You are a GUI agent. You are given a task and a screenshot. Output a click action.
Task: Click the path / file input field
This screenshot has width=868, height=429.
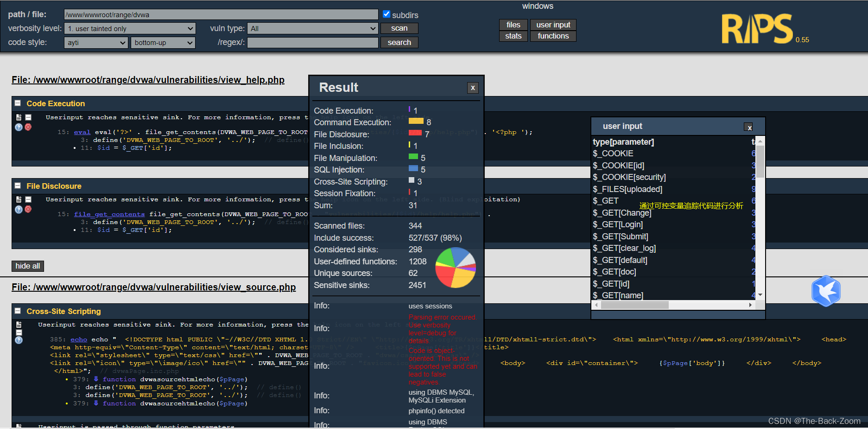tap(221, 14)
